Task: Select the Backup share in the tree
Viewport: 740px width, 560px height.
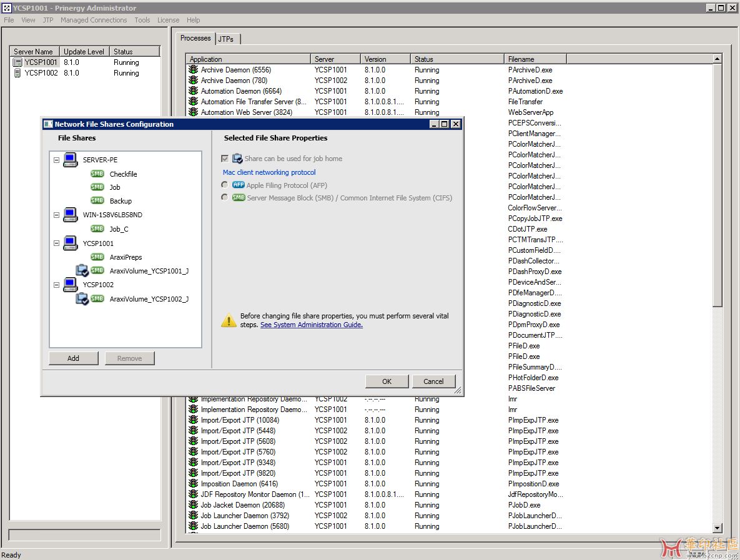Action: [121, 201]
